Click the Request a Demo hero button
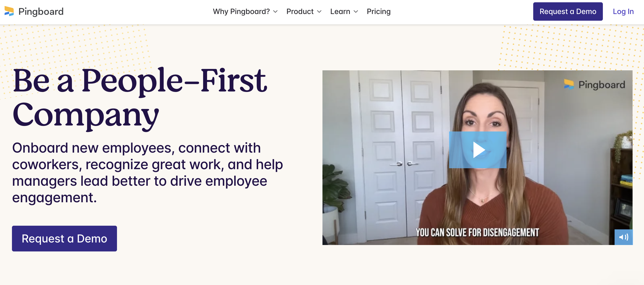This screenshot has width=644, height=285. pos(64,237)
